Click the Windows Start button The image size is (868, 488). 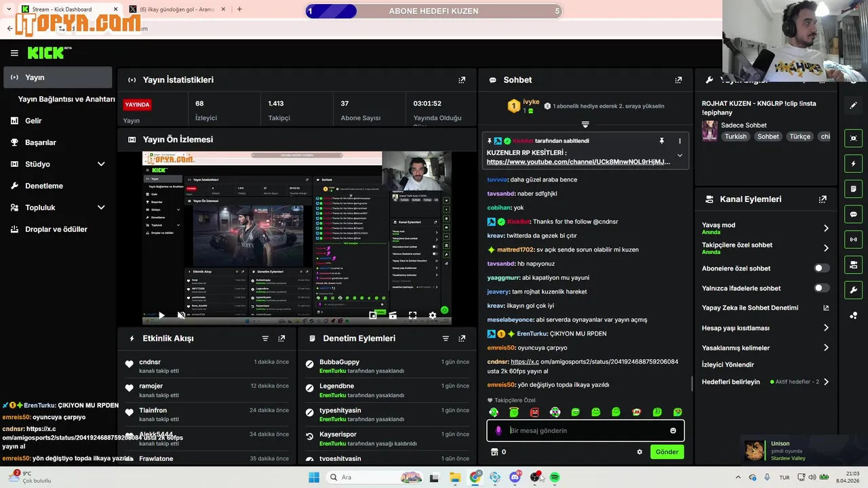tap(314, 477)
